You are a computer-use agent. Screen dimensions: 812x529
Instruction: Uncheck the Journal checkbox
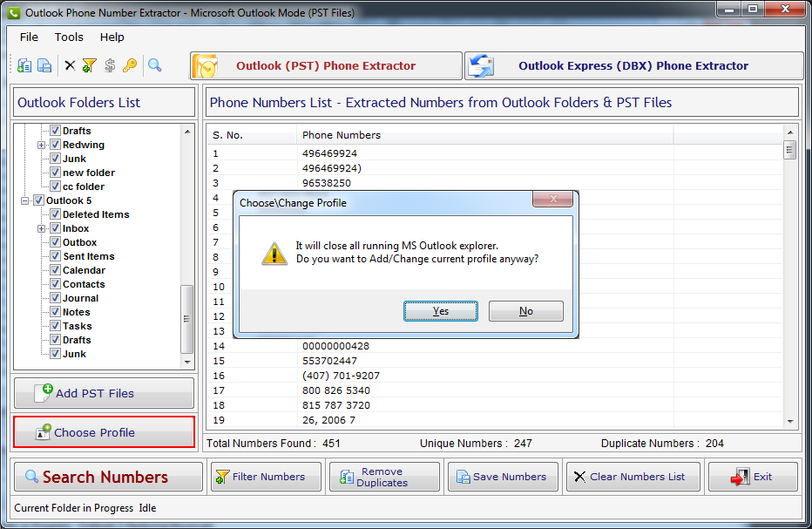(56, 298)
